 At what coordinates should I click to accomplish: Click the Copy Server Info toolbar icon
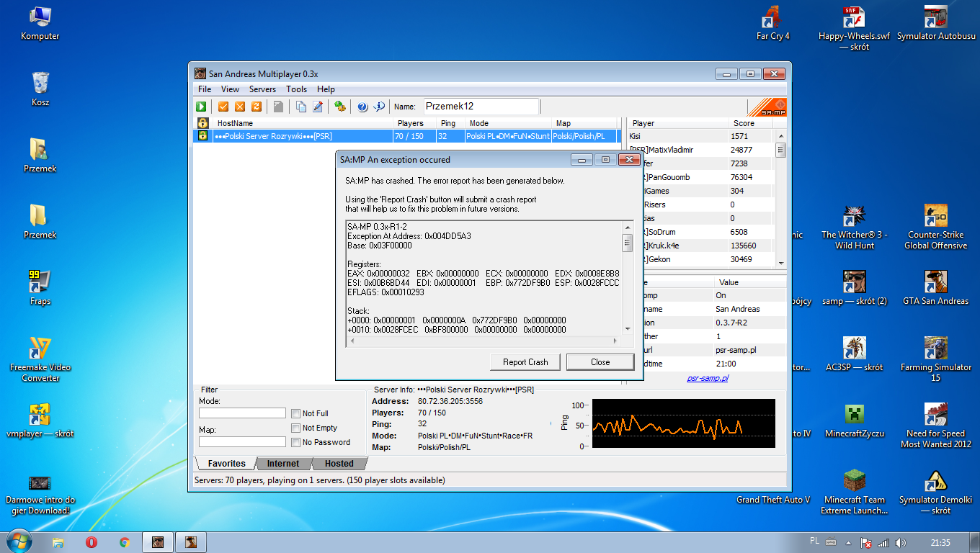click(301, 107)
